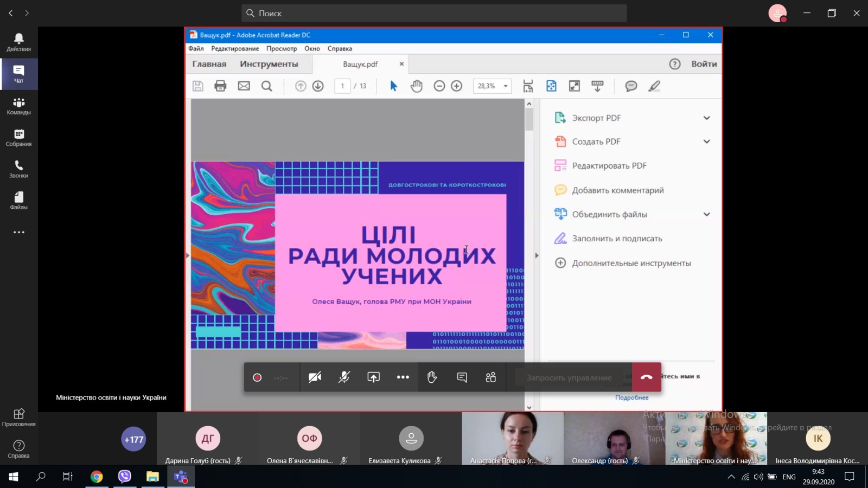Raise hand in meeting controls
The image size is (868, 488).
432,377
